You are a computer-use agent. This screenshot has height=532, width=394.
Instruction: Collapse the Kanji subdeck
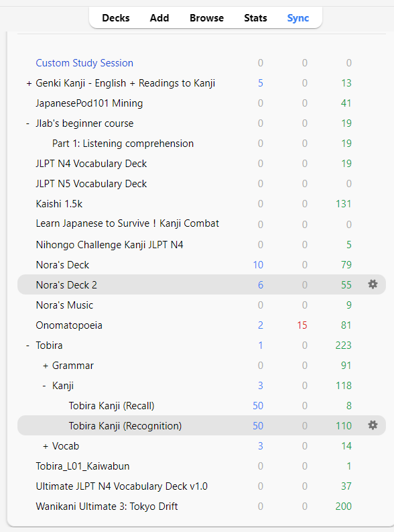coord(44,386)
